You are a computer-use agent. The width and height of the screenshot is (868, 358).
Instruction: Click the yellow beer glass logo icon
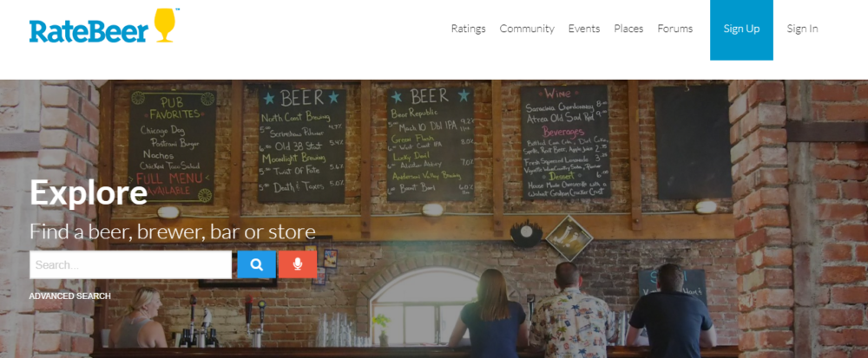point(164,25)
